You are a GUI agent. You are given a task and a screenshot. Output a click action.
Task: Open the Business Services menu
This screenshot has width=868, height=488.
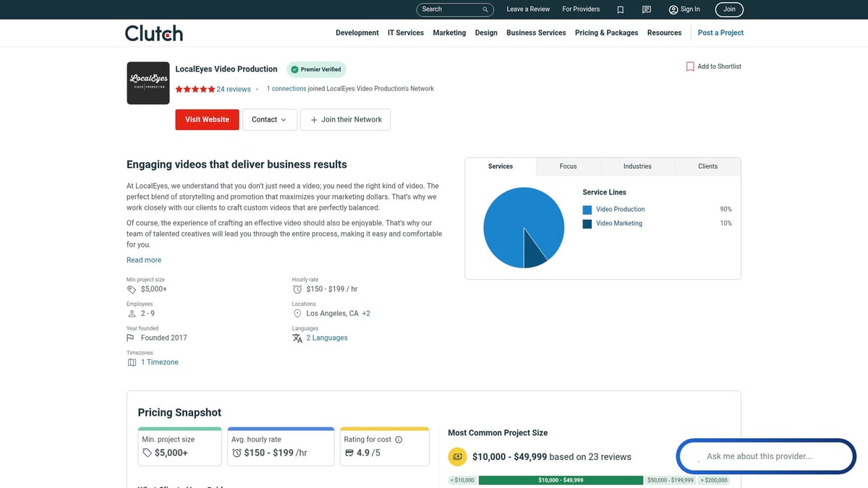coord(536,33)
